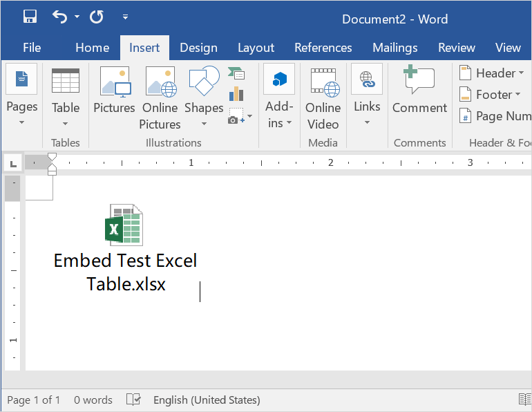Click the SmartArt icon
This screenshot has height=412, width=532.
[x=236, y=73]
